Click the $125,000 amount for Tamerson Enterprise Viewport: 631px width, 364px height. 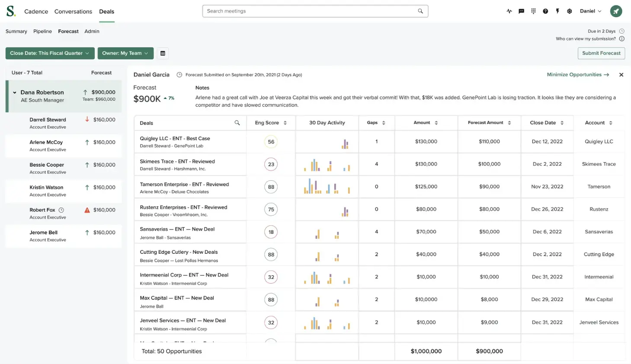coord(426,187)
